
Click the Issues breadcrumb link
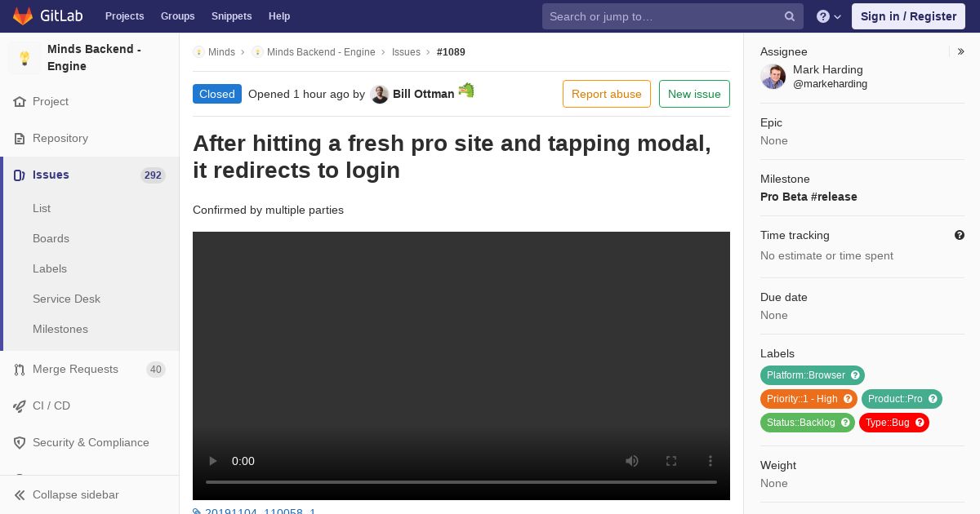406,52
